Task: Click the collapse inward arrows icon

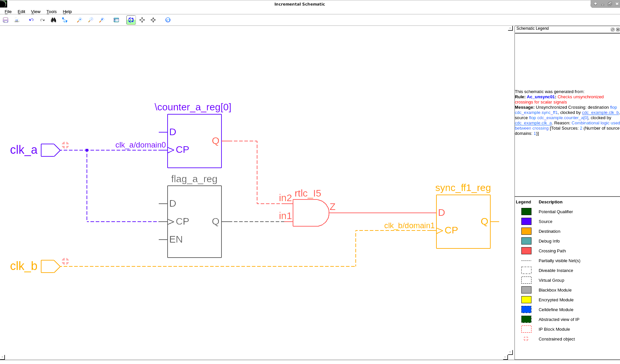Action: [x=153, y=20]
